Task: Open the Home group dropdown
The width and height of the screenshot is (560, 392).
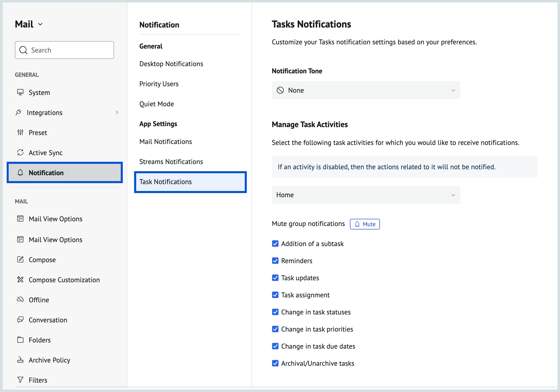Action: pyautogui.click(x=366, y=195)
